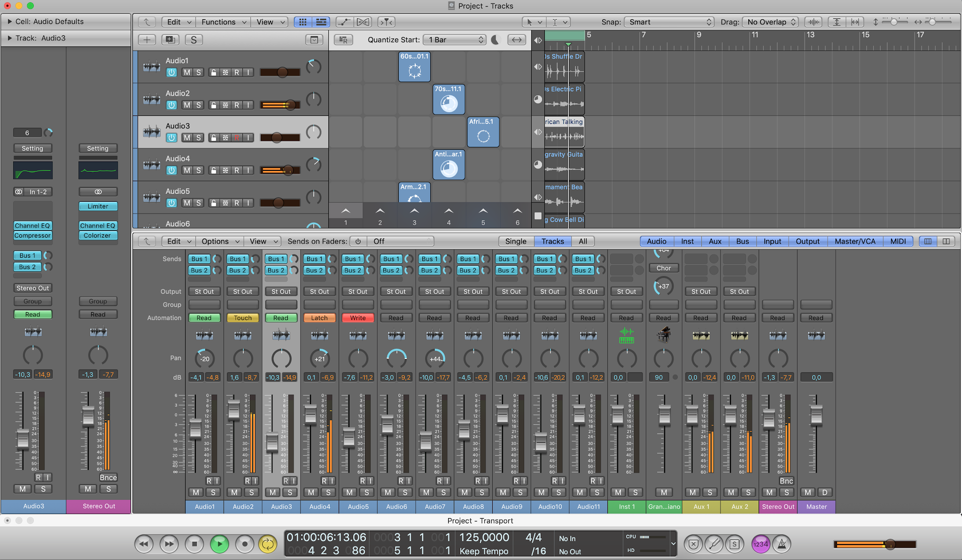Expand Cell: Audio Defaults inspector section

[9, 22]
